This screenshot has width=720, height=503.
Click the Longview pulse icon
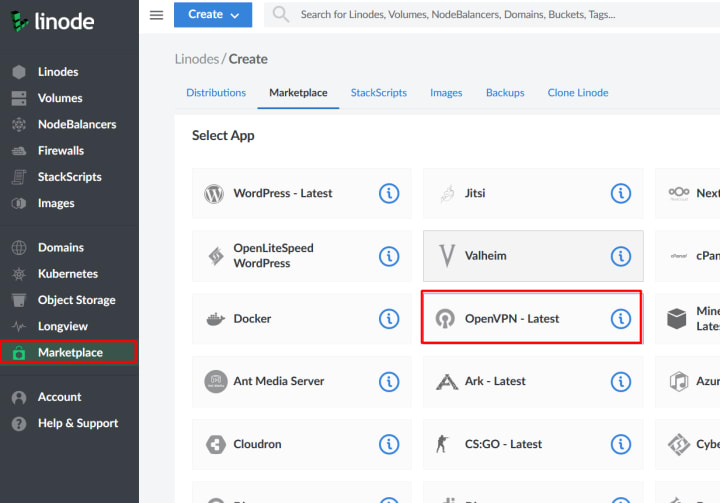(19, 326)
